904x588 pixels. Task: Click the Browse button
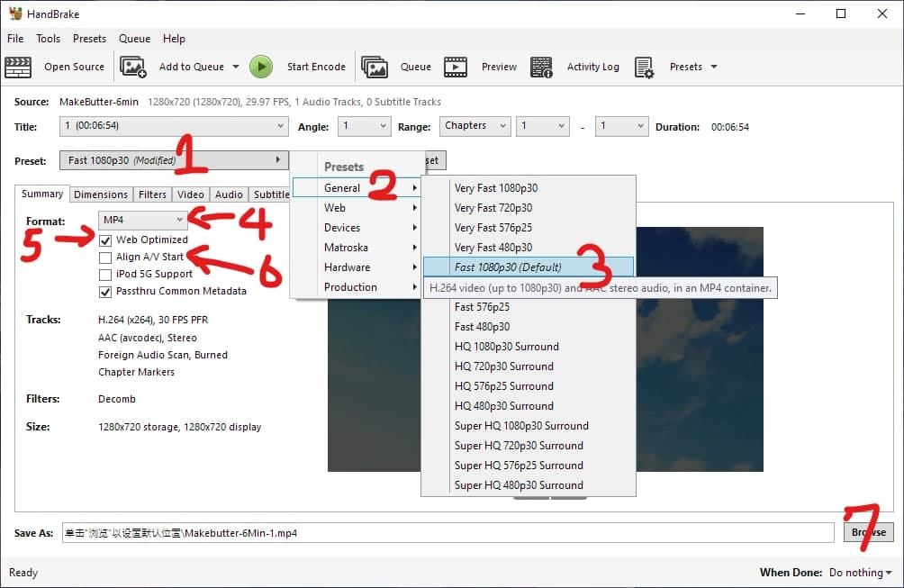(x=868, y=532)
